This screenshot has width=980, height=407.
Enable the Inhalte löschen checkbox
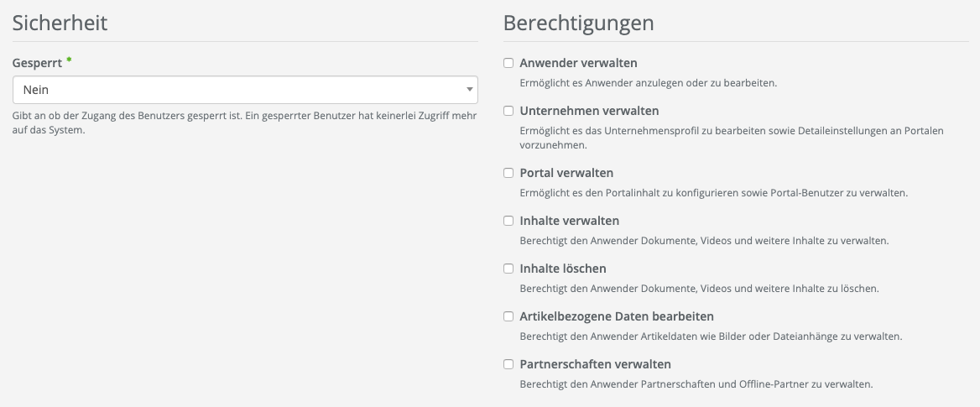508,269
